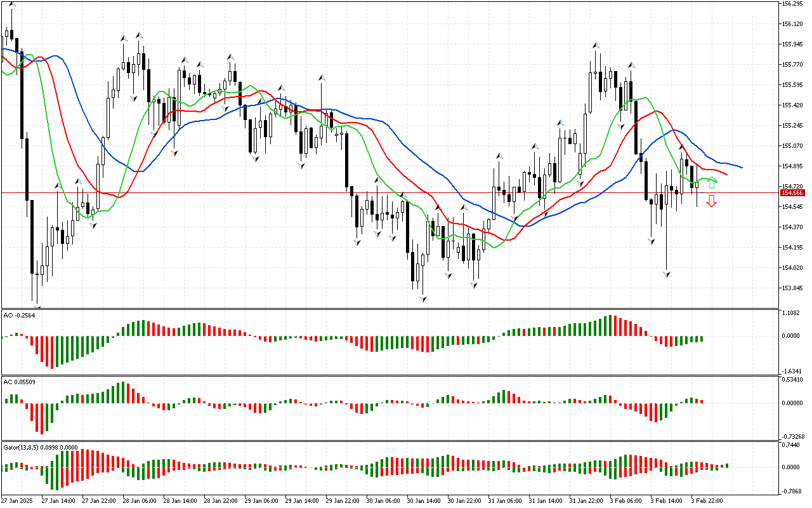Click the Gator scale minimum -0.7868
Viewport: 812px width, 508px height.
pos(792,491)
